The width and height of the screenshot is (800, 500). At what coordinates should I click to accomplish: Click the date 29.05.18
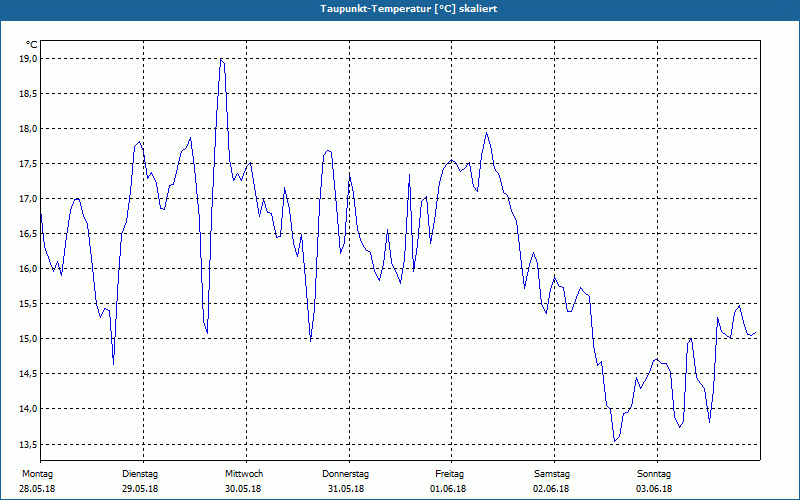pos(140,489)
